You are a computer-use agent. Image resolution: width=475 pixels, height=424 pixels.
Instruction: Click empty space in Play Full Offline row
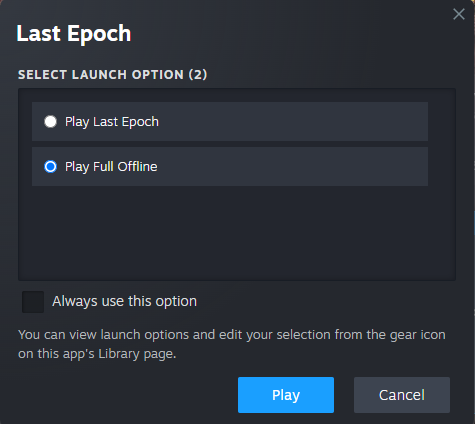[x=293, y=166]
